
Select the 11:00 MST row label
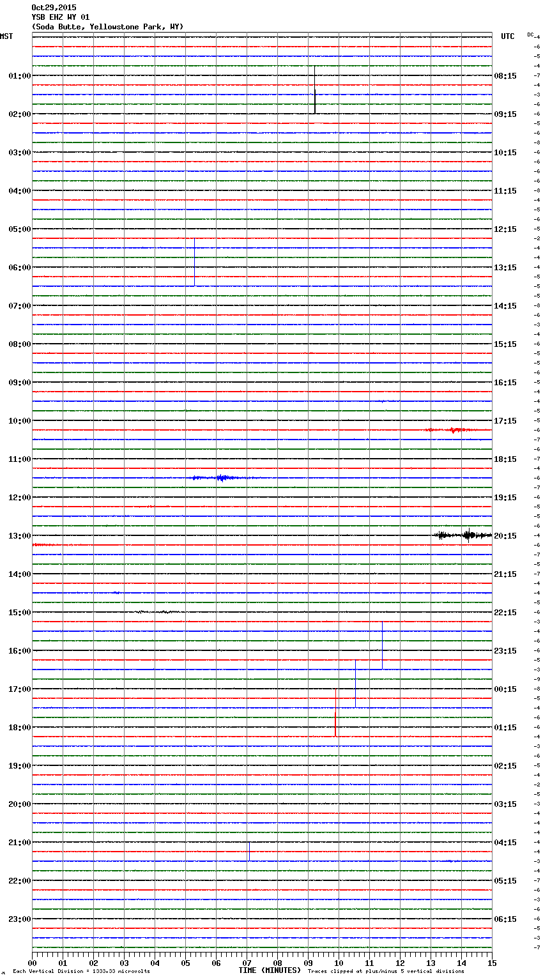click(20, 459)
